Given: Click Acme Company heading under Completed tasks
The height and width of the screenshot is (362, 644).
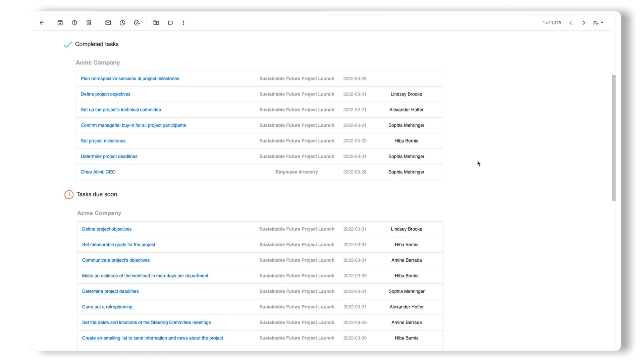Looking at the screenshot, I should pyautogui.click(x=98, y=63).
